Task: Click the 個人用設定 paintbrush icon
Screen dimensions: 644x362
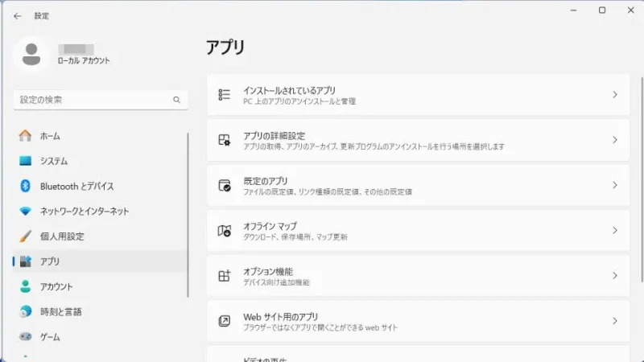Action: click(x=25, y=237)
